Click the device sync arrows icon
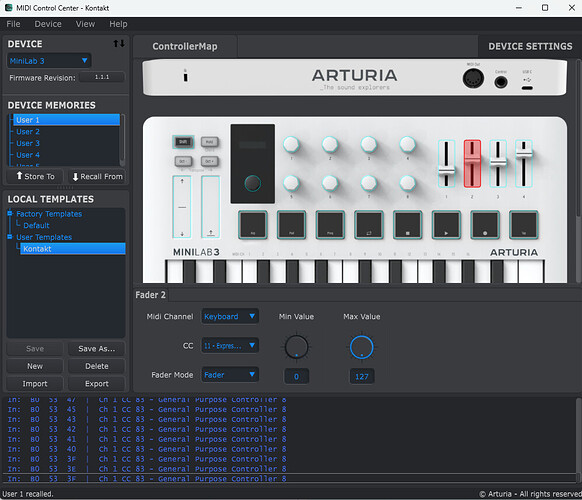The width and height of the screenshot is (582, 500). [119, 43]
